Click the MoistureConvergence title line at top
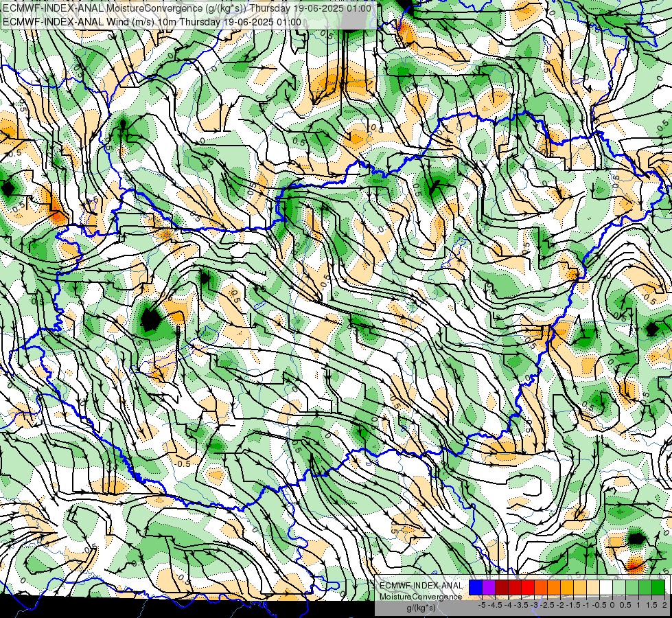This screenshot has width=672, height=618. 187,8
